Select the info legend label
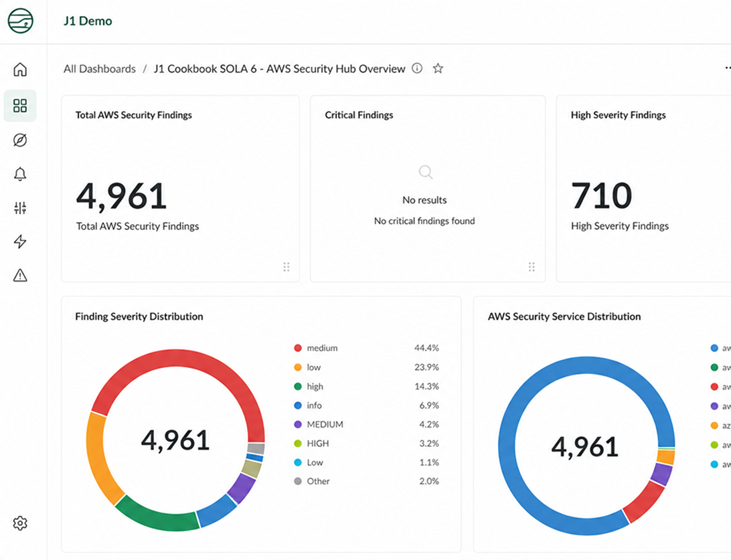This screenshot has height=560, width=731. click(314, 405)
